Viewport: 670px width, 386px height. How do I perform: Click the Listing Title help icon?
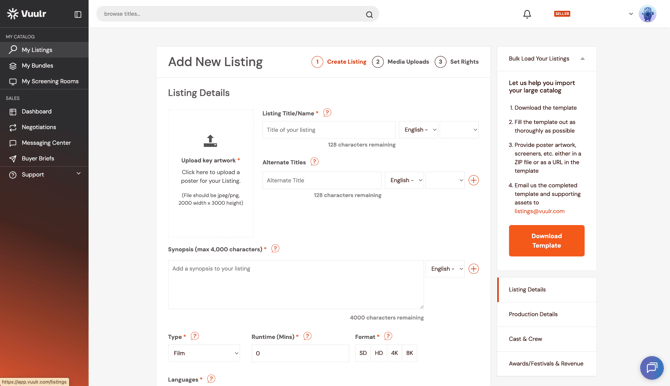click(327, 113)
